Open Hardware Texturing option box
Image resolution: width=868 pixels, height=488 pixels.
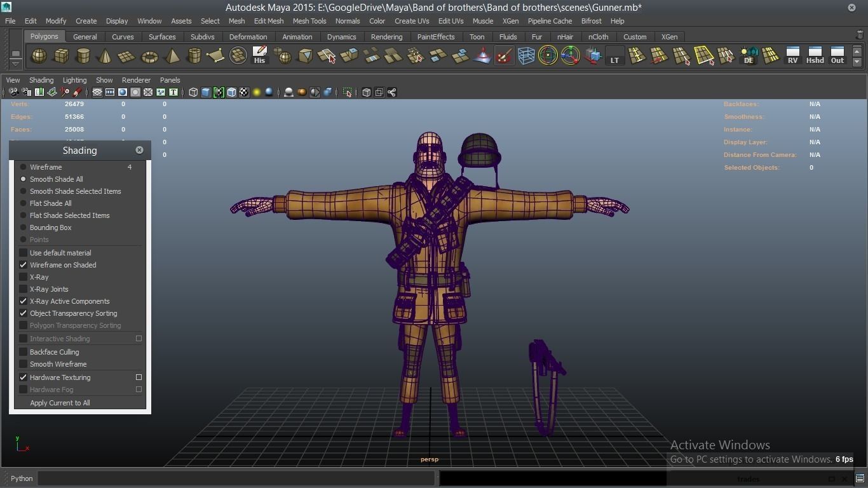click(x=139, y=377)
